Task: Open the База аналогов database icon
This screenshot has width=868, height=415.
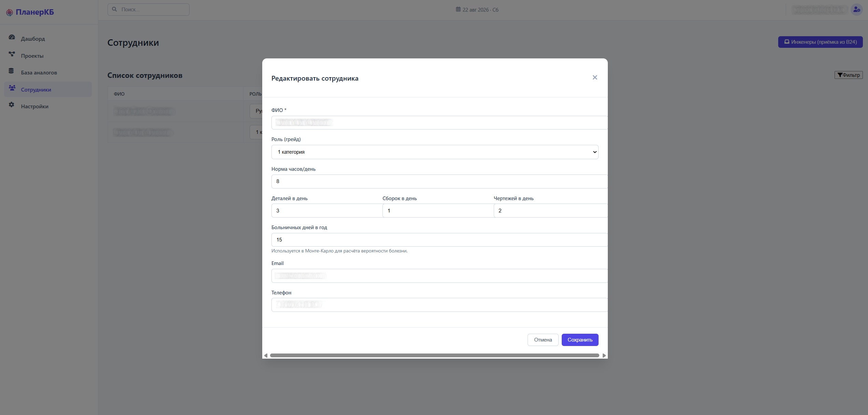Action: 11,71
